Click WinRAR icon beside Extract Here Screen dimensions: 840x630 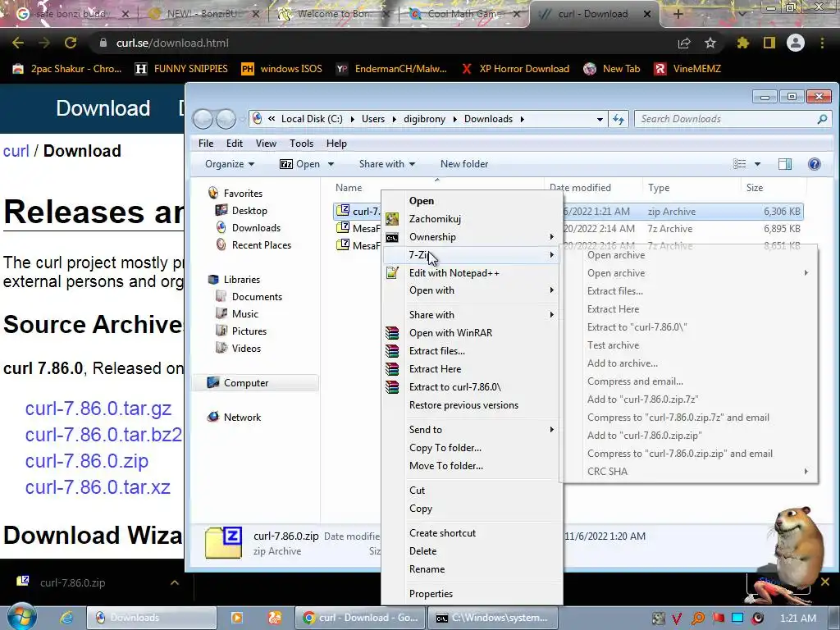392,369
